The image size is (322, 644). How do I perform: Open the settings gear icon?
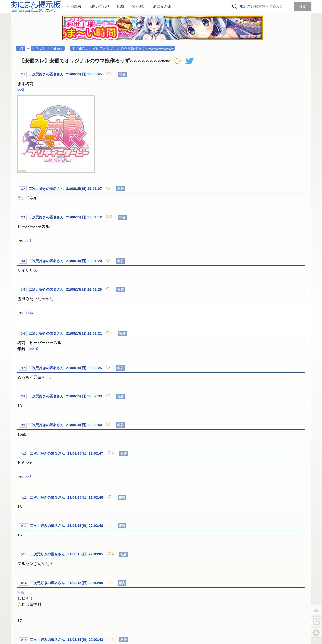coord(316,633)
